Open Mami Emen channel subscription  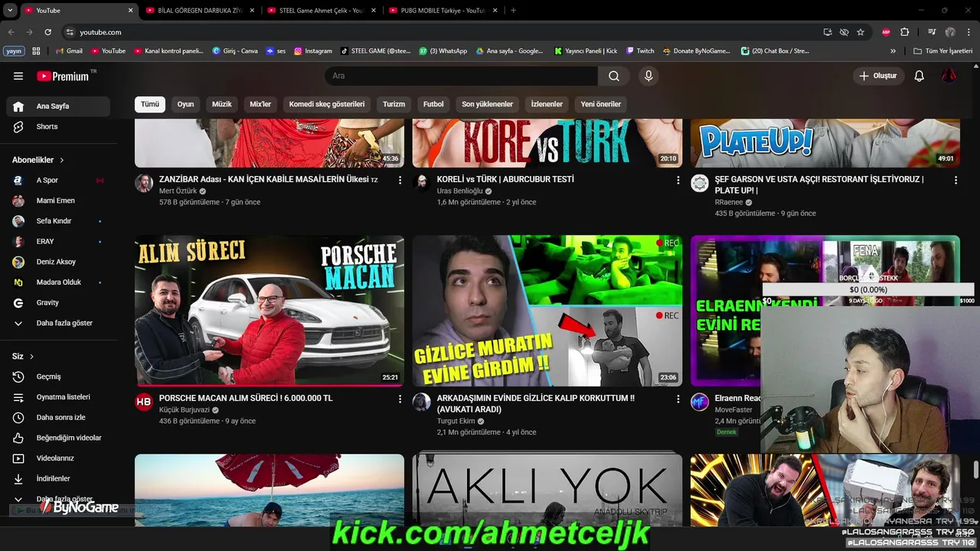59,201
